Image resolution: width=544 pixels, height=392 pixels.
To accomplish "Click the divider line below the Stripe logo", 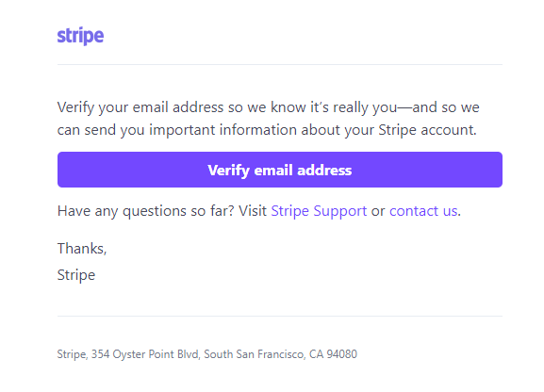I will pyautogui.click(x=280, y=64).
